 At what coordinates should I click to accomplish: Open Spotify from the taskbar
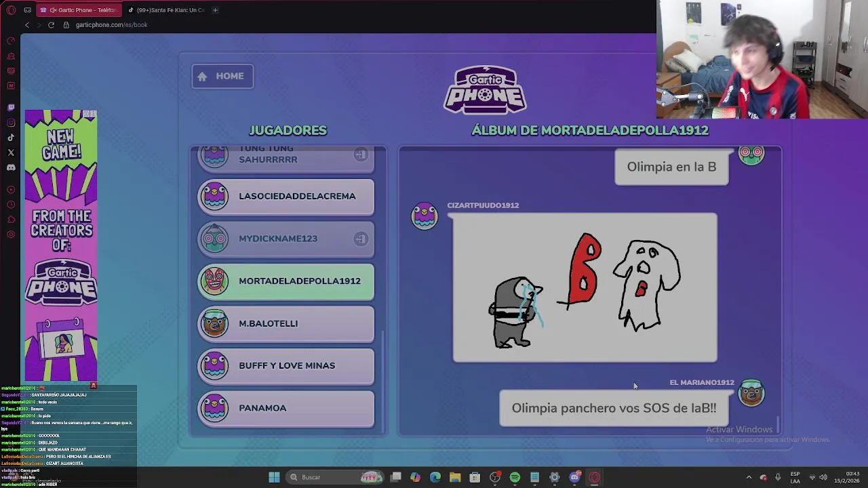pyautogui.click(x=515, y=477)
